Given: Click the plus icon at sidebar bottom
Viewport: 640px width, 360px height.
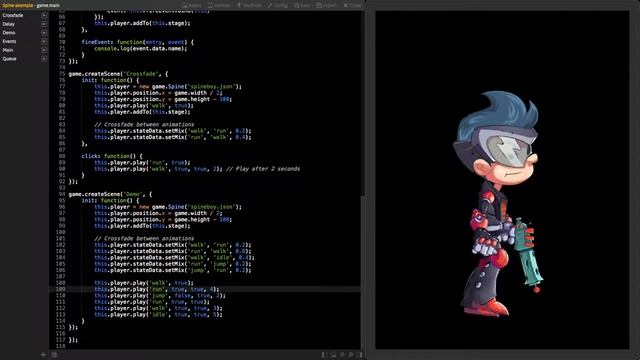Looking at the screenshot, I should [x=43, y=355].
